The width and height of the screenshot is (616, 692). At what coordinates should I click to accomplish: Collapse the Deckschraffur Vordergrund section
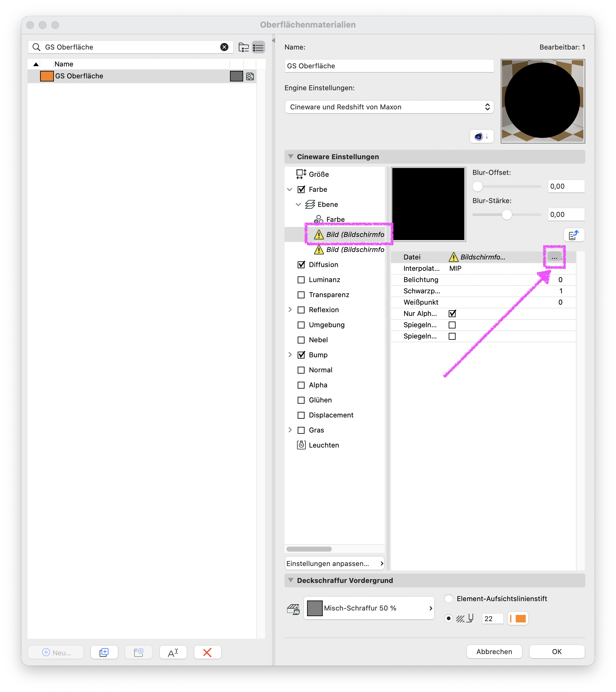(290, 580)
